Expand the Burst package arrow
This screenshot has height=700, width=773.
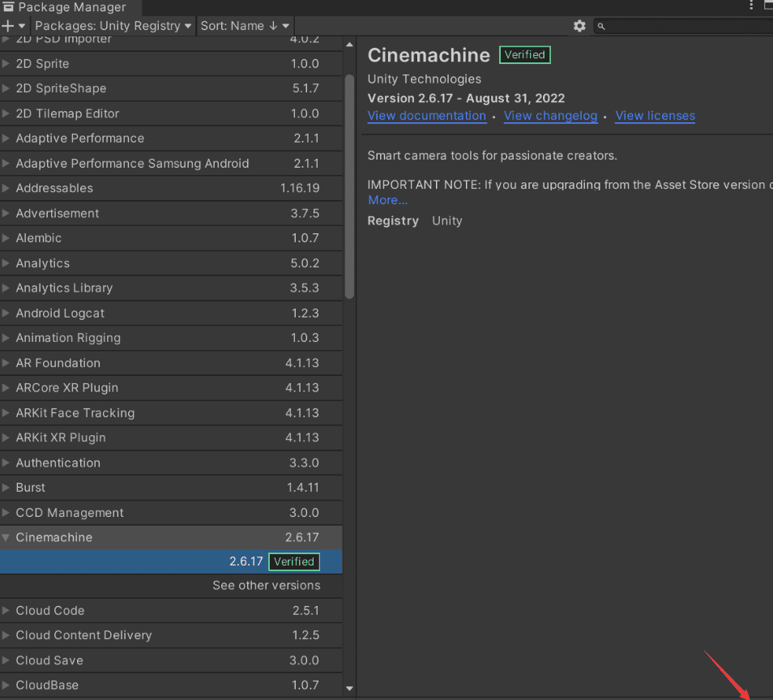pos(6,488)
